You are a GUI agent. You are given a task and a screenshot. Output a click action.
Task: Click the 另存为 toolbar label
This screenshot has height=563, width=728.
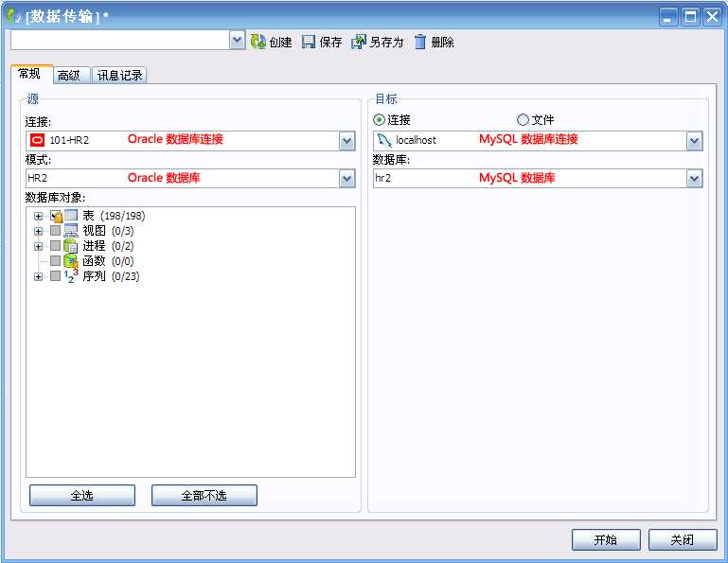[386, 43]
